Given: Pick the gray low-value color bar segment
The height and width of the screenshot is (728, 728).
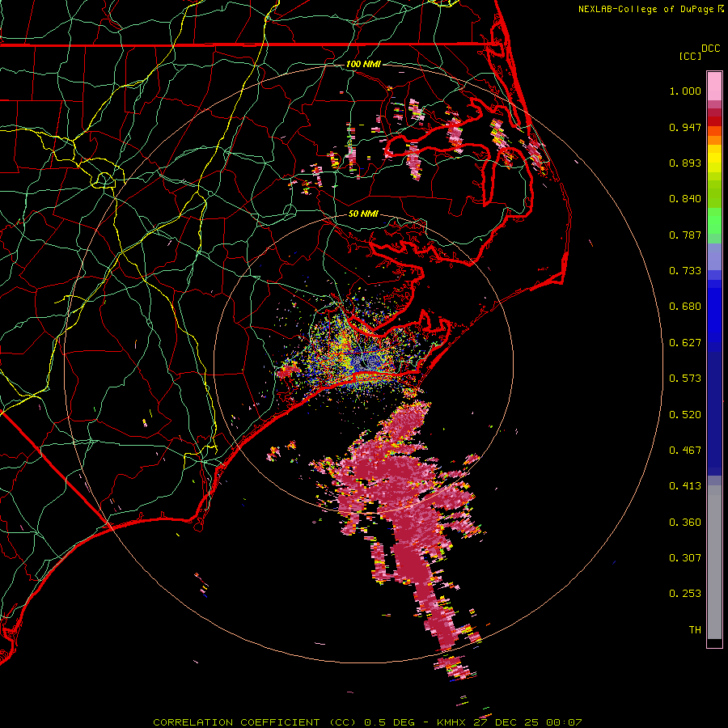Looking at the screenshot, I should point(714,562).
